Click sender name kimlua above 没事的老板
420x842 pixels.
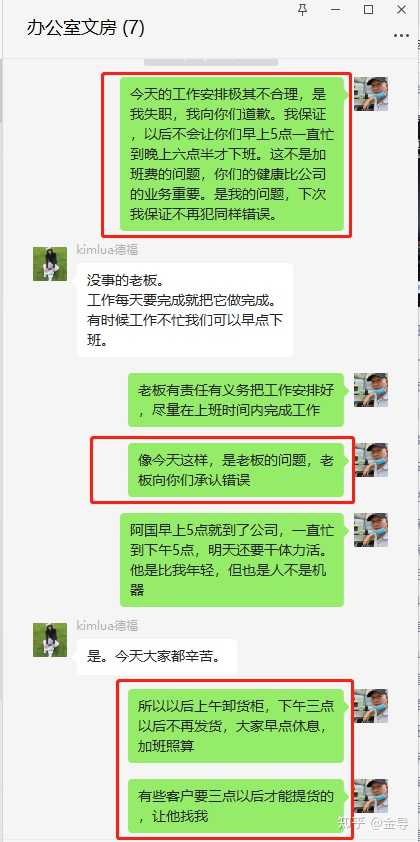[x=107, y=250]
